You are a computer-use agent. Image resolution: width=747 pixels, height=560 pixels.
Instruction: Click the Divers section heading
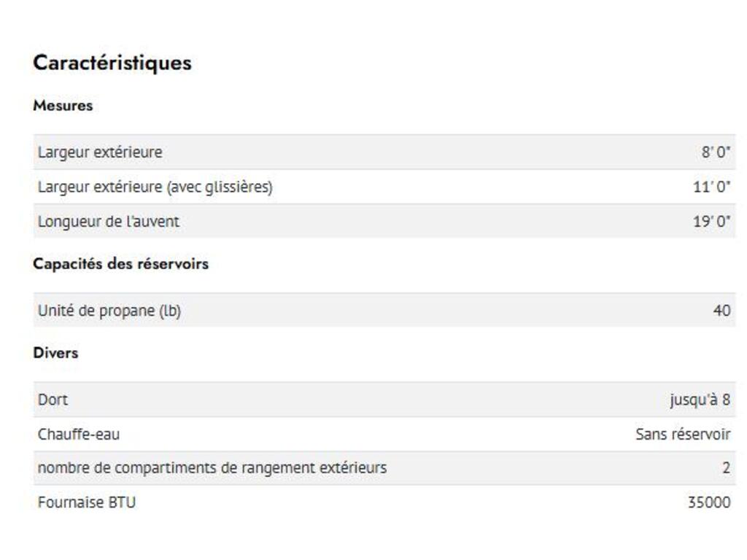click(55, 353)
